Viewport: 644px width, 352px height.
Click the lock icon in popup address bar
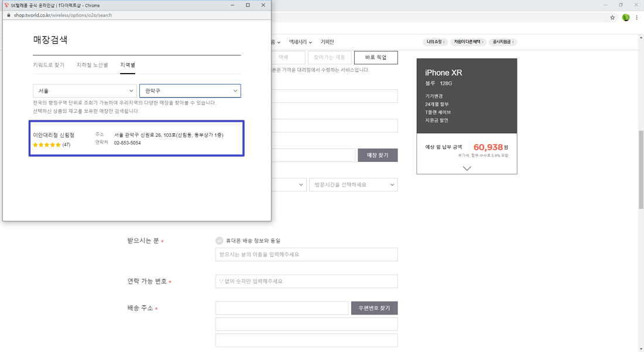[9, 15]
